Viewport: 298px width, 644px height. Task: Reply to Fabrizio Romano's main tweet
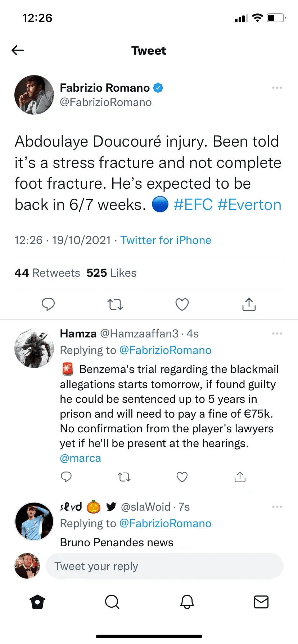48,304
